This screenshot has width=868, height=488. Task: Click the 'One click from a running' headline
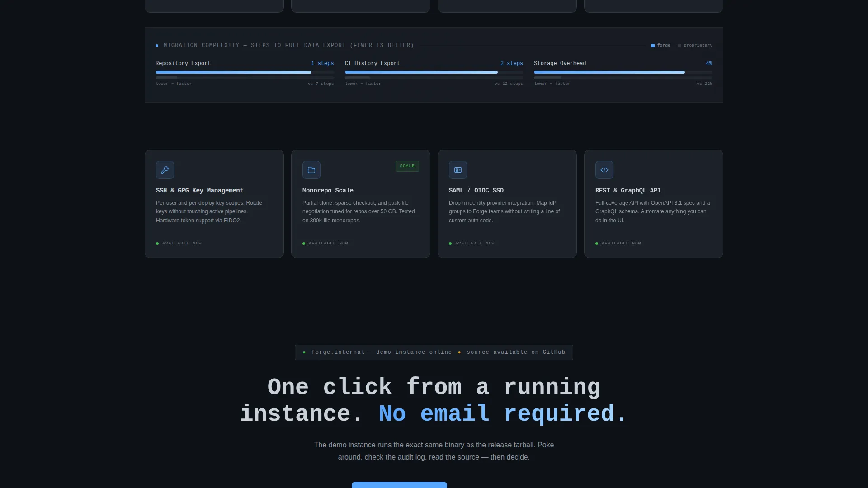pyautogui.click(x=434, y=388)
